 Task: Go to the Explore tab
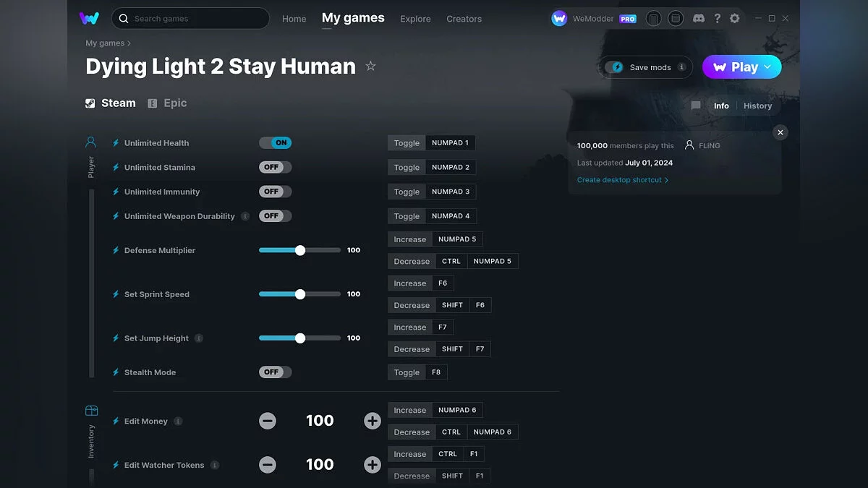[x=415, y=19]
